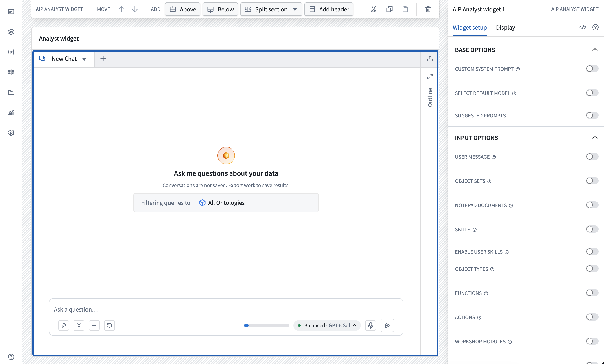This screenshot has width=604, height=364.
Task: Click the wrench tools icon below input
Action: tap(64, 325)
